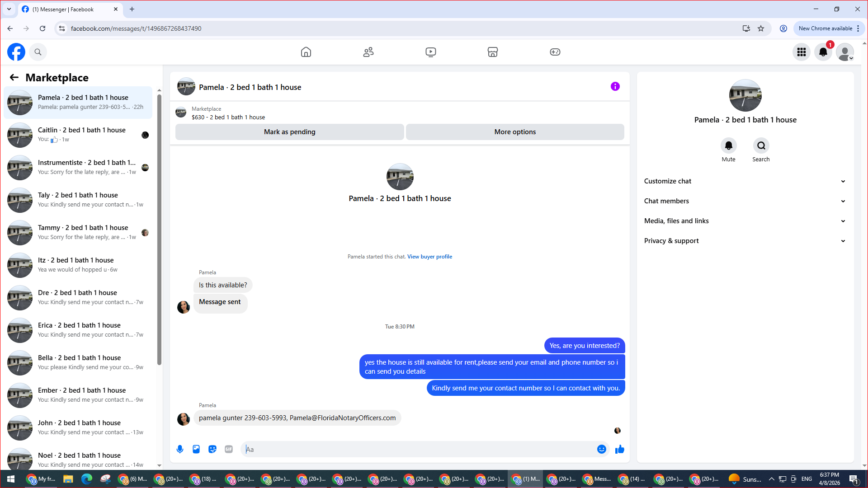Image resolution: width=868 pixels, height=488 pixels.
Task: Open View buyer profile link
Action: (x=429, y=257)
